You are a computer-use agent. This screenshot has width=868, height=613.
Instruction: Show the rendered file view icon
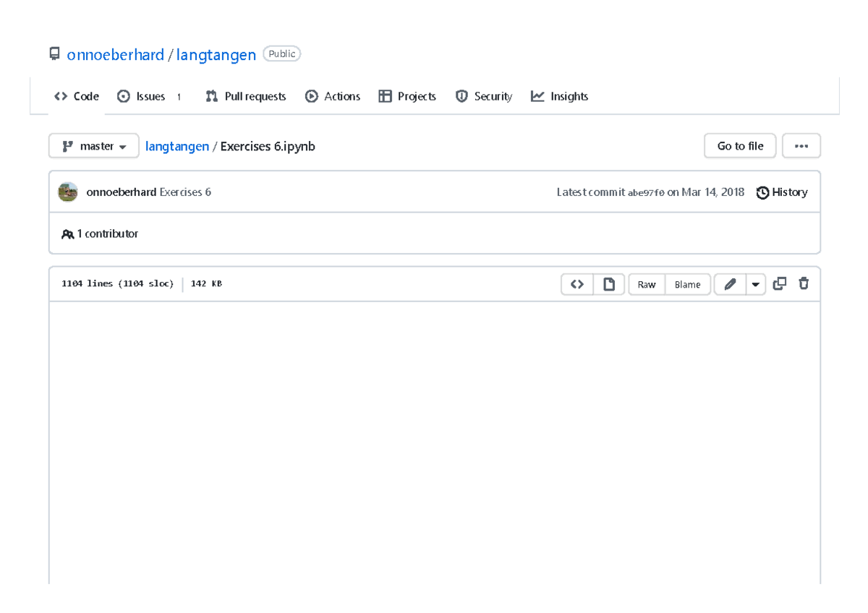[609, 284]
